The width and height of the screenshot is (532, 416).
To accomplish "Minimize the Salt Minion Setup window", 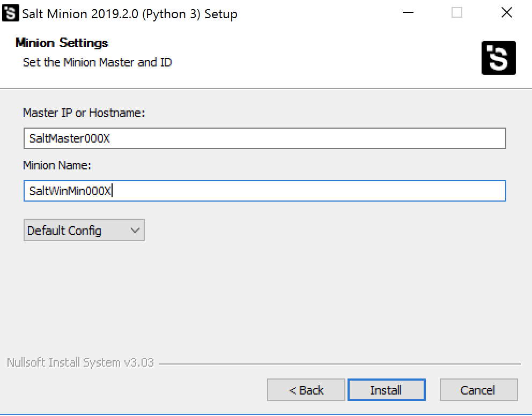I will click(408, 13).
